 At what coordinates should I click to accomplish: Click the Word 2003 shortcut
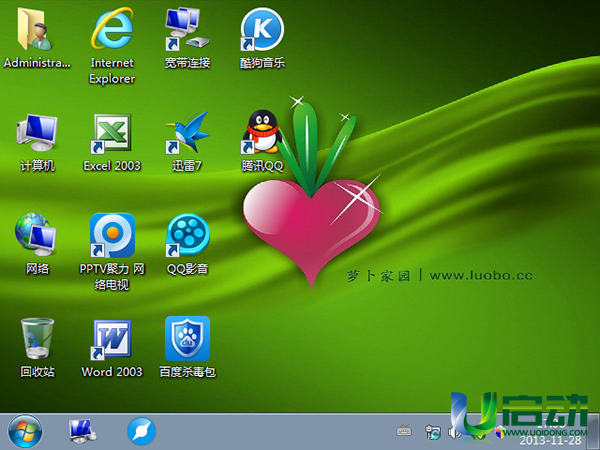pos(112,340)
